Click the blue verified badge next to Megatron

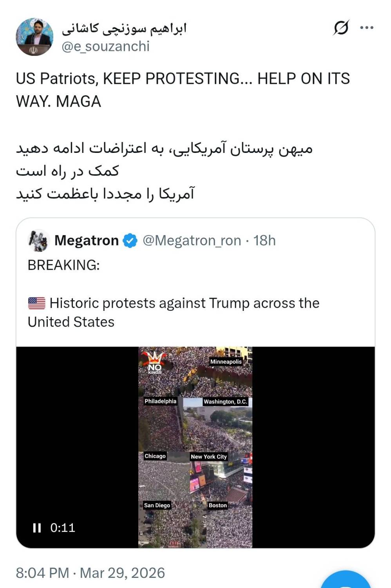coord(130,240)
